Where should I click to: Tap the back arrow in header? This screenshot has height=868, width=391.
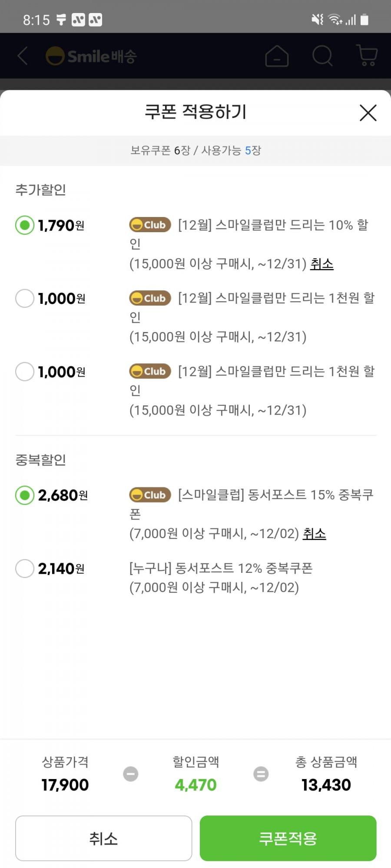click(23, 56)
